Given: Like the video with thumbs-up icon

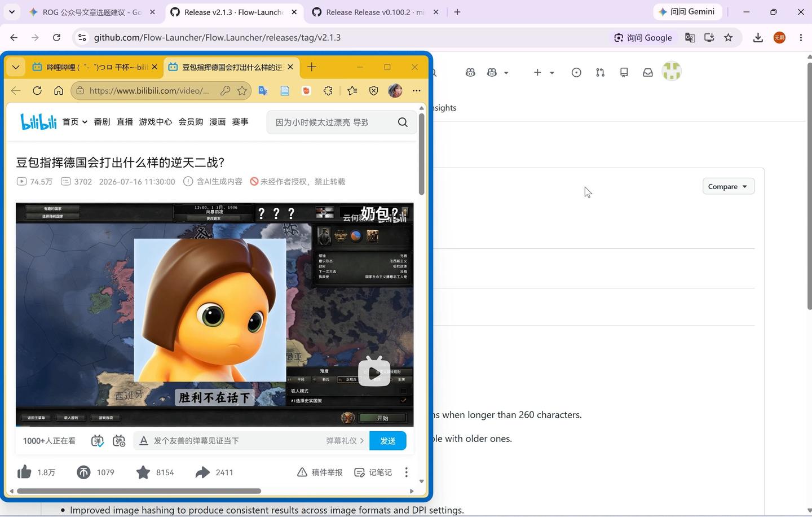Looking at the screenshot, I should point(24,472).
